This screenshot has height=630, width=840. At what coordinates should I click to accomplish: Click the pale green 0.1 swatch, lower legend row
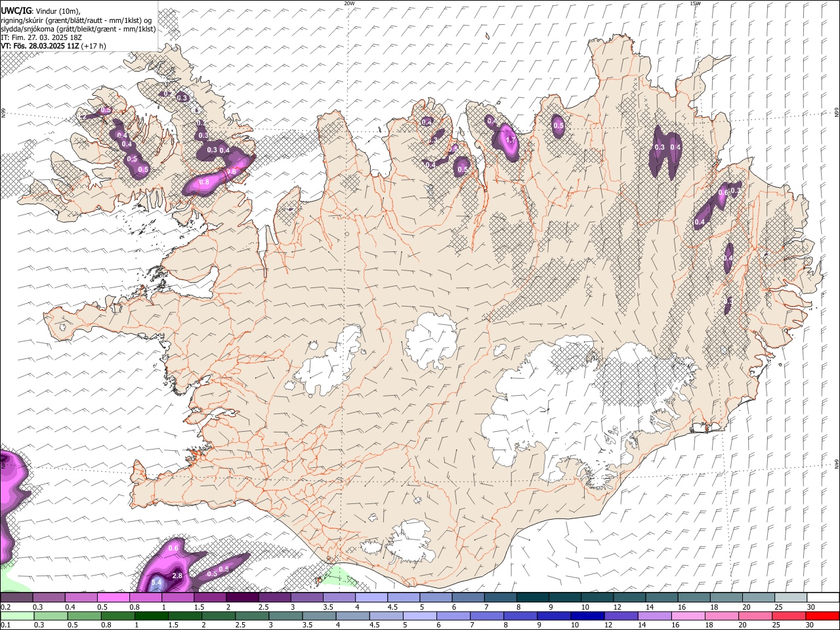[x=17, y=616]
